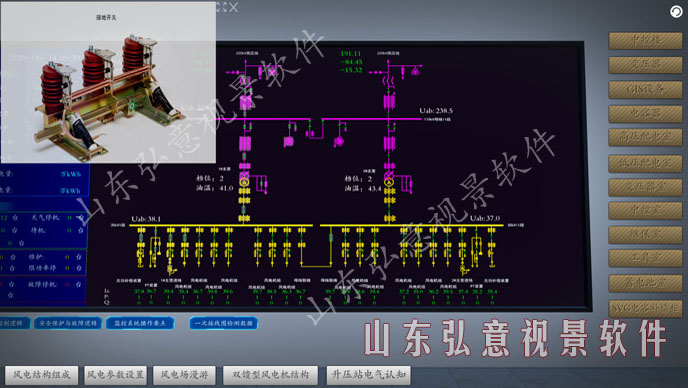688x388 pixels.
Task: Open the 电容器 button
Action: tap(645, 114)
